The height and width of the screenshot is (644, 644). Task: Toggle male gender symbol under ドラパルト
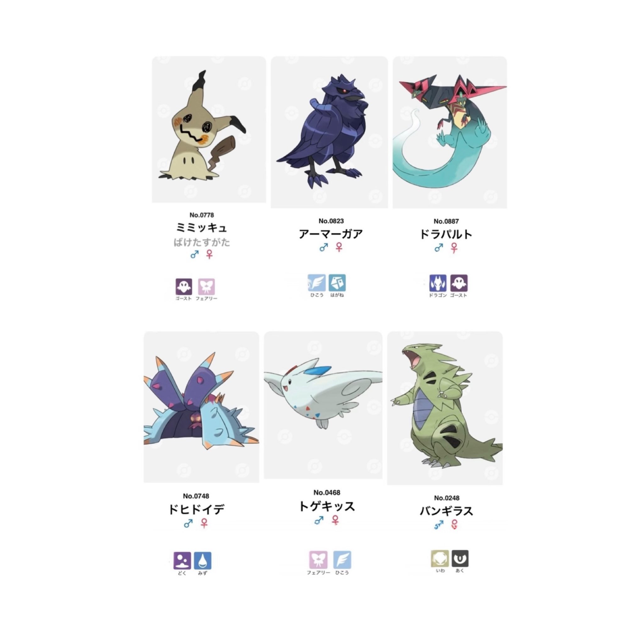439,248
